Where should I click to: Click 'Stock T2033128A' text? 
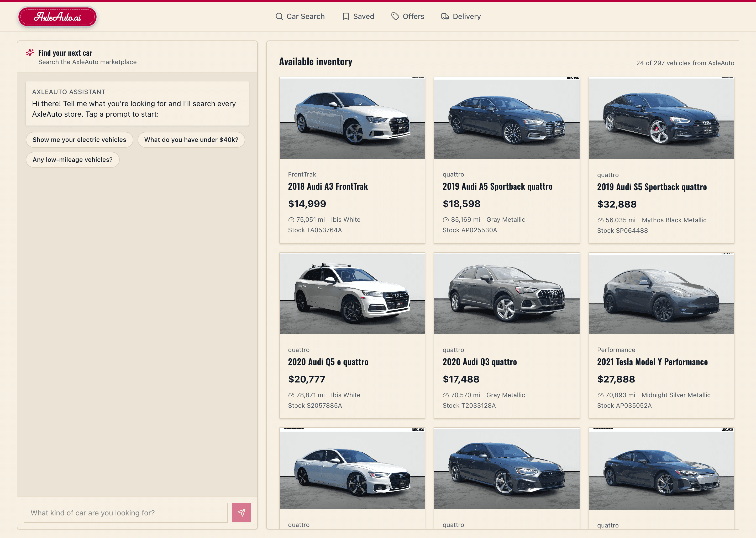(469, 406)
